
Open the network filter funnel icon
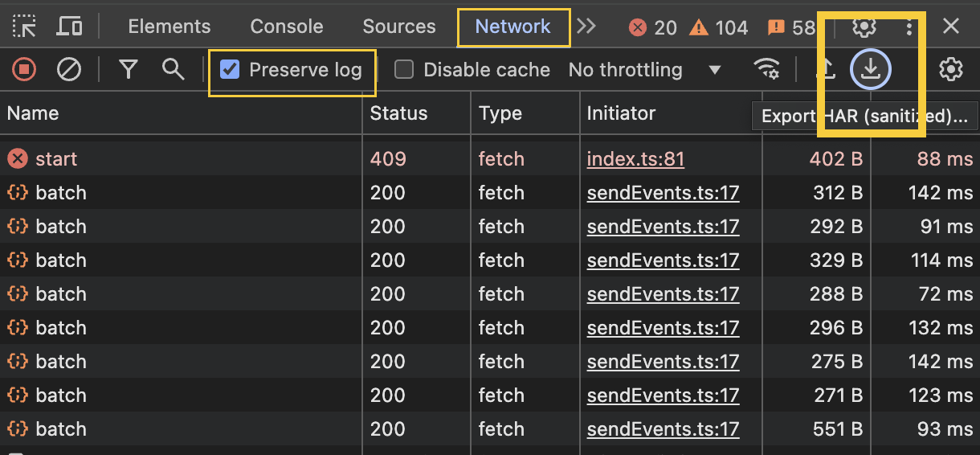(x=128, y=70)
